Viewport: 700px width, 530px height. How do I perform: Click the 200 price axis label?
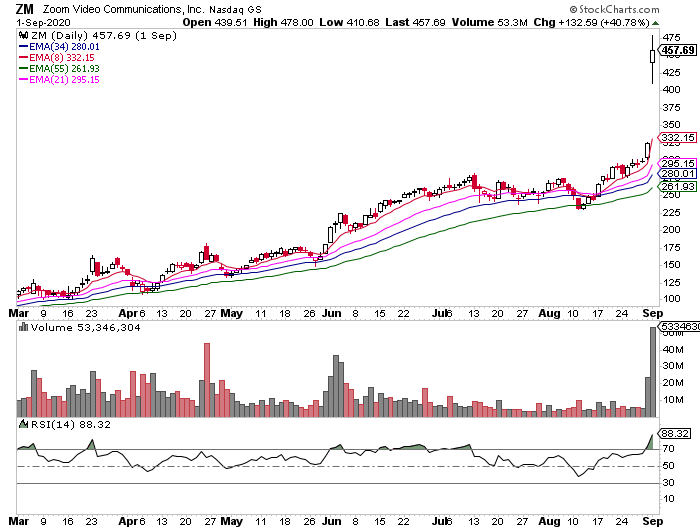(671, 230)
